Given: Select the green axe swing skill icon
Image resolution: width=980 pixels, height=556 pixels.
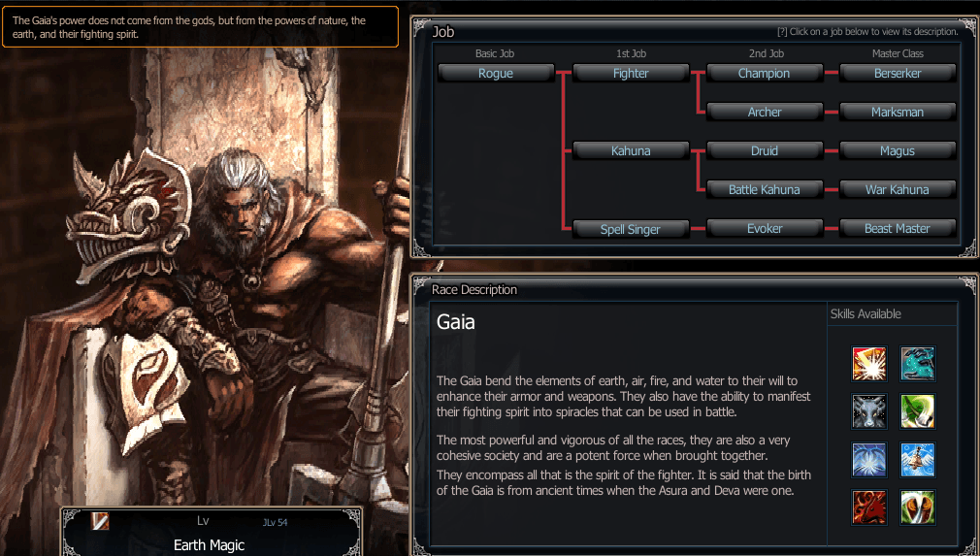Looking at the screenshot, I should (918, 411).
